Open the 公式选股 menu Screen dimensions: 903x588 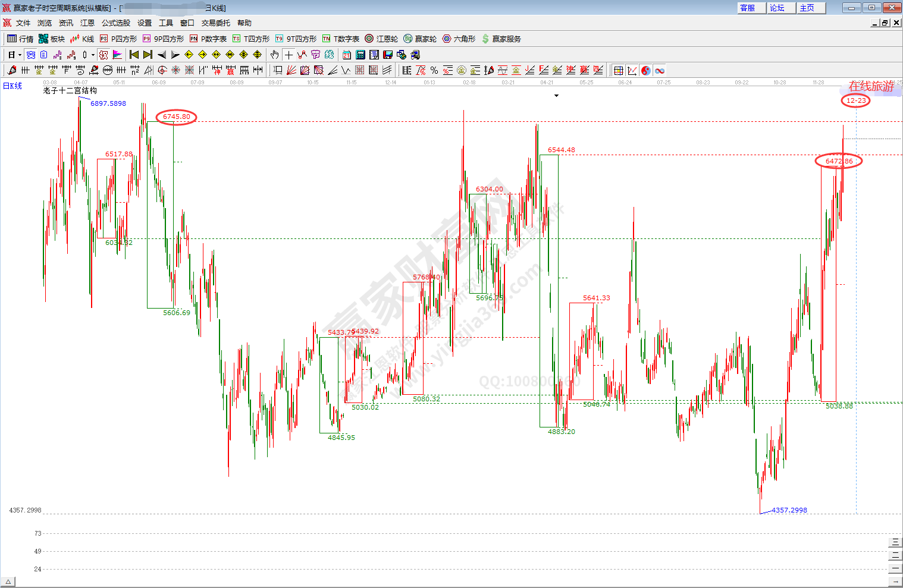coord(115,23)
